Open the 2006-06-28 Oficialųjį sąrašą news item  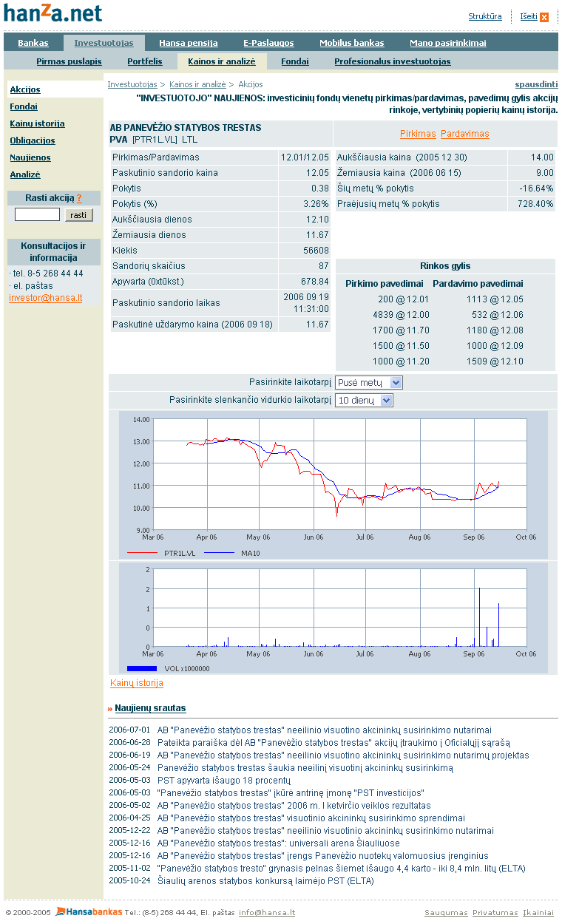[x=334, y=742]
